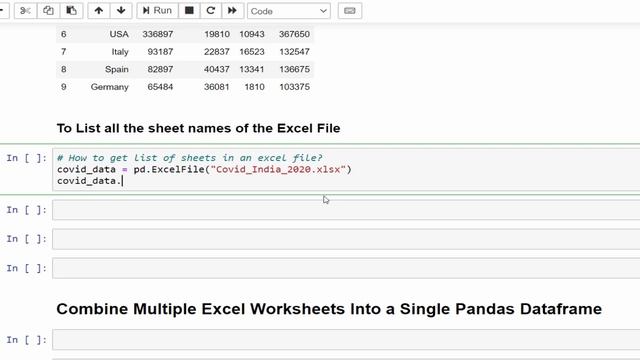Click the value 336897 in the table

pos(158,34)
